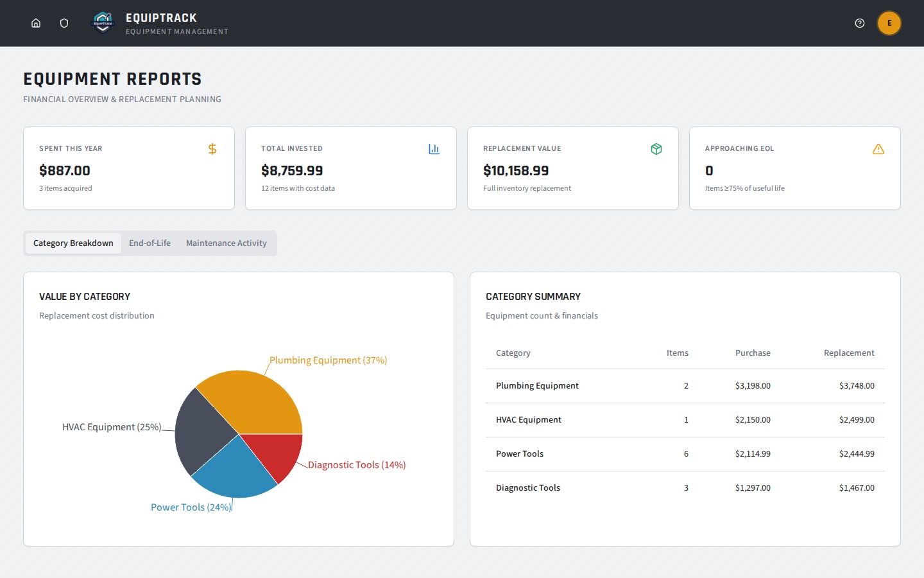Click the warning triangle on Approaching EOL

coord(878,149)
